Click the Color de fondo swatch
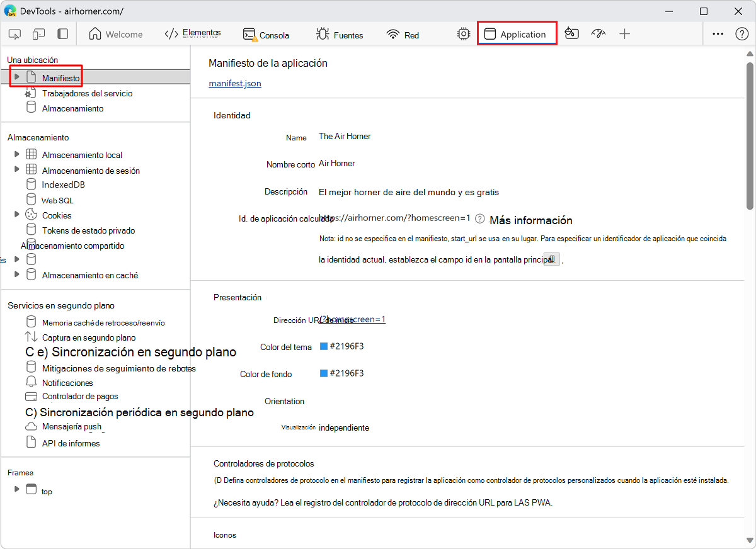This screenshot has width=756, height=549. tap(324, 373)
